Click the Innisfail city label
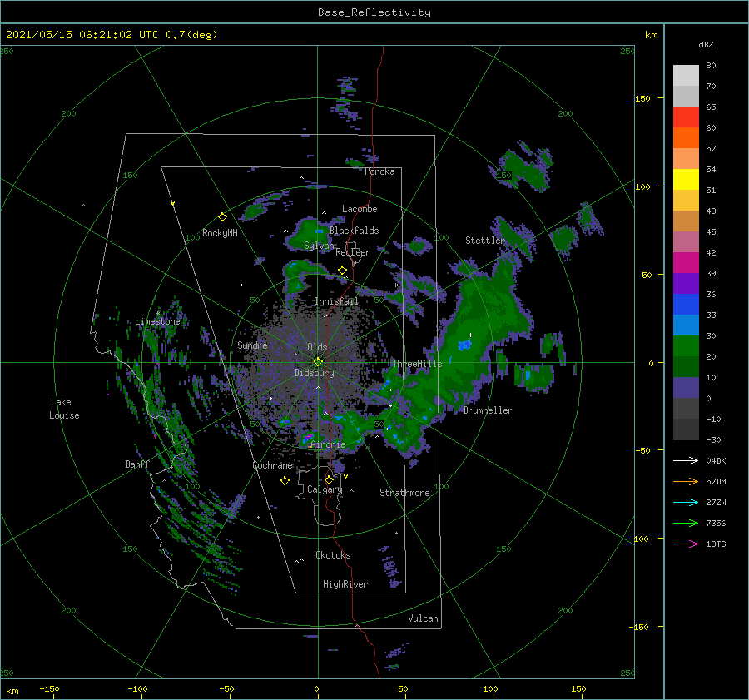 (x=336, y=301)
